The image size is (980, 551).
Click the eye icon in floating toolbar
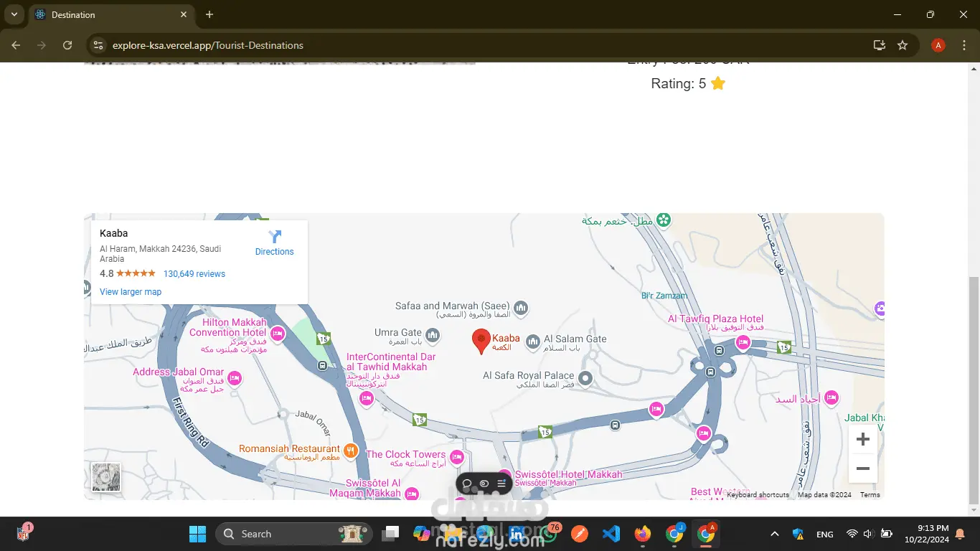[x=484, y=484]
